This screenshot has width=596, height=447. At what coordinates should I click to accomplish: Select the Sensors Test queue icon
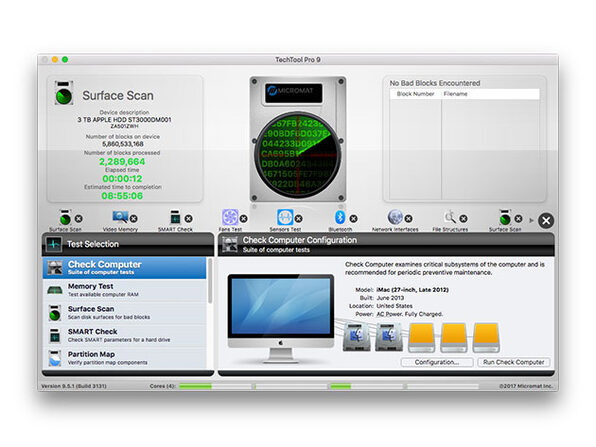[x=285, y=217]
